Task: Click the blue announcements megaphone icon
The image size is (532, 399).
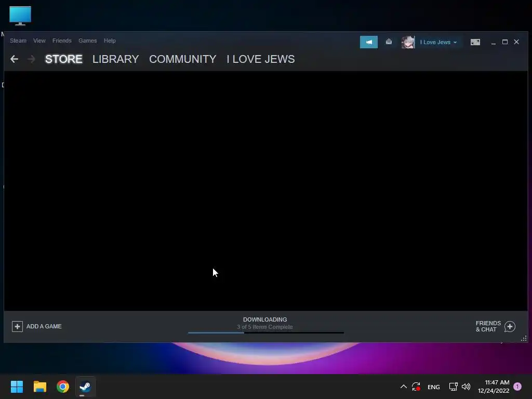Action: coord(369,42)
